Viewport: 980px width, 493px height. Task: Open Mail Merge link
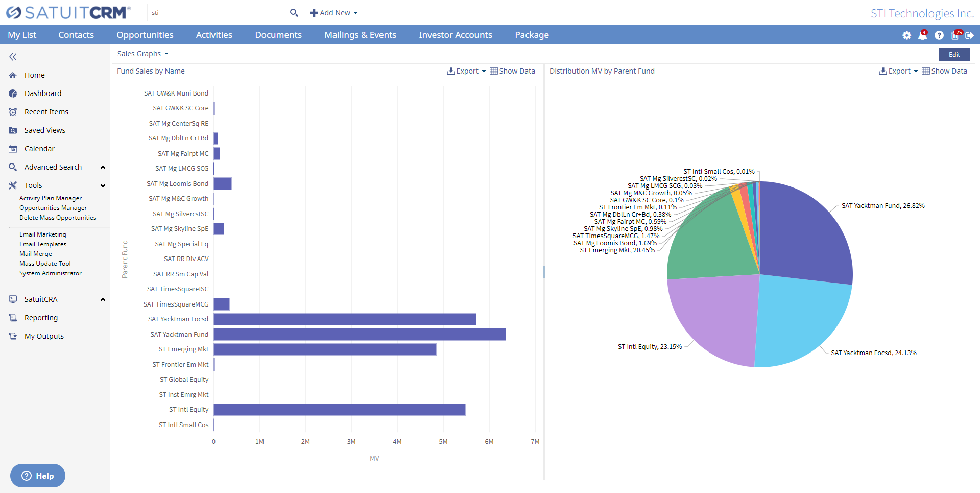pos(36,254)
